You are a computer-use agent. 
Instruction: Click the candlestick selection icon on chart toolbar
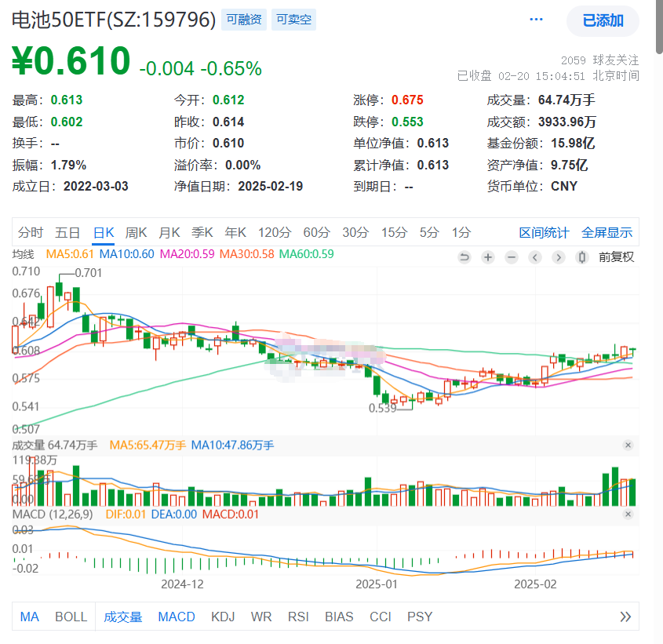(x=581, y=257)
